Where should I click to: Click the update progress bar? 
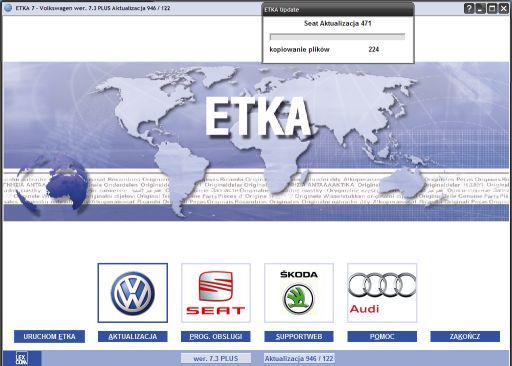coord(337,36)
